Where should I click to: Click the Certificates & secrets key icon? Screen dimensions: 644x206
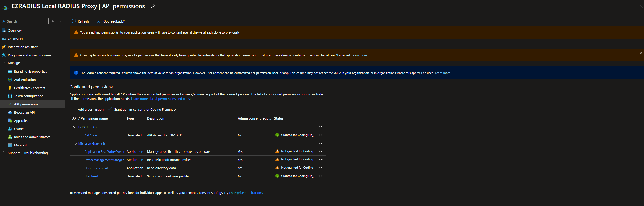pos(10,88)
